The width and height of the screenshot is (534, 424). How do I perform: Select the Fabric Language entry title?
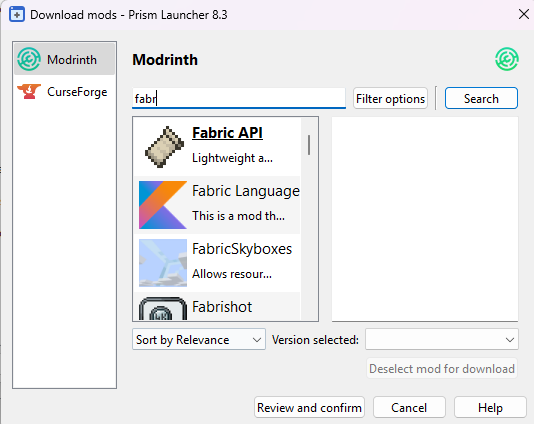tap(246, 191)
